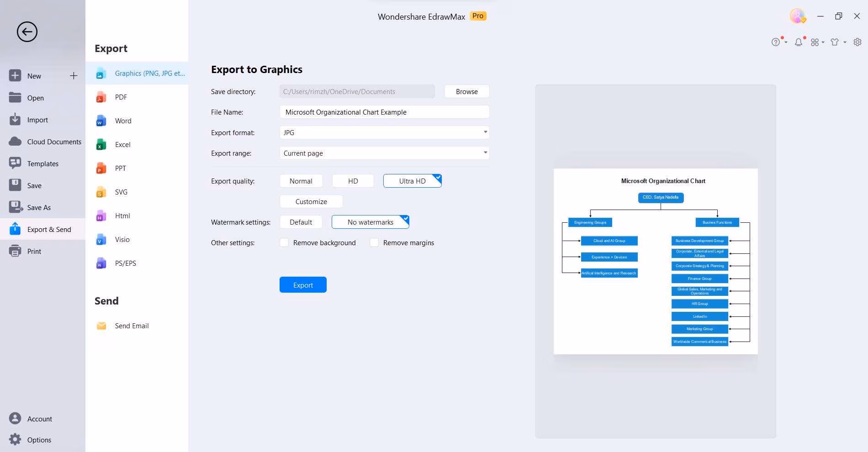The width and height of the screenshot is (868, 452).
Task: Select Normal export quality
Action: coord(301,181)
